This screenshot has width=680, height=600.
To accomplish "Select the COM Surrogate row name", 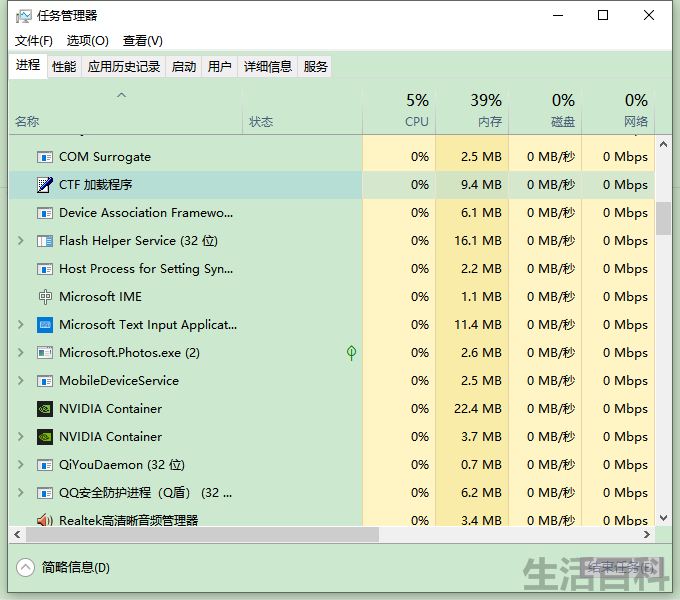I will (105, 157).
